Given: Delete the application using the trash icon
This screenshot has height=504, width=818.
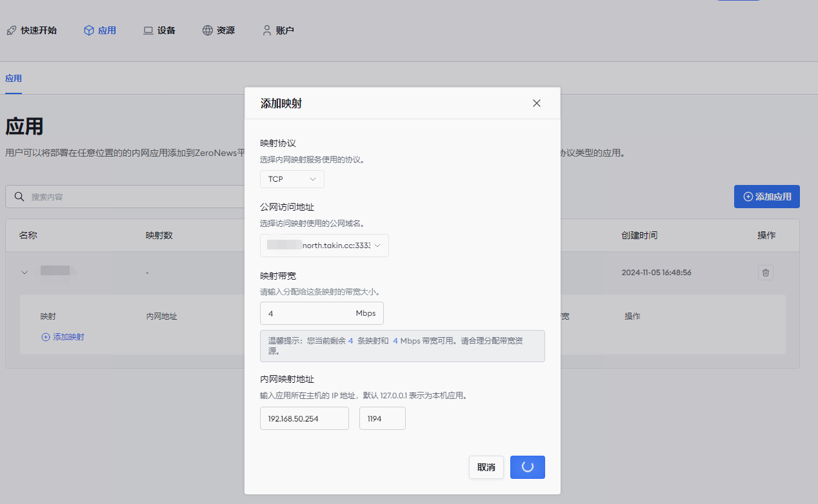Looking at the screenshot, I should click(766, 273).
